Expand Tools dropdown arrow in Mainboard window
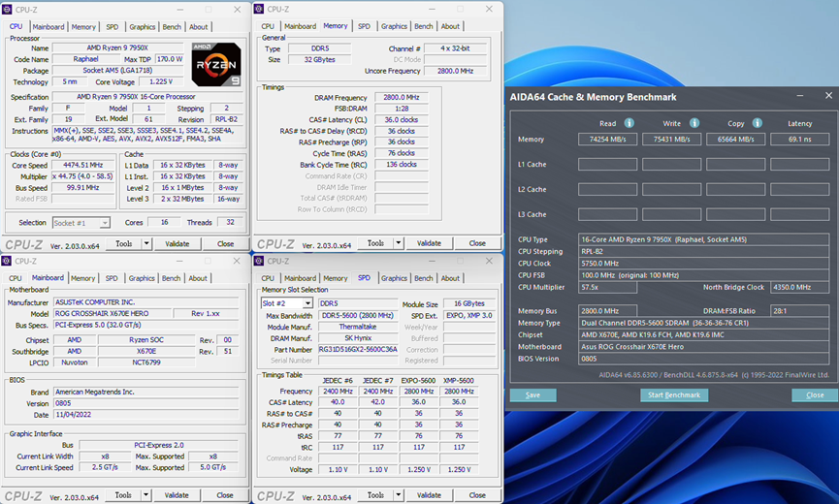The image size is (839, 504). point(145,495)
